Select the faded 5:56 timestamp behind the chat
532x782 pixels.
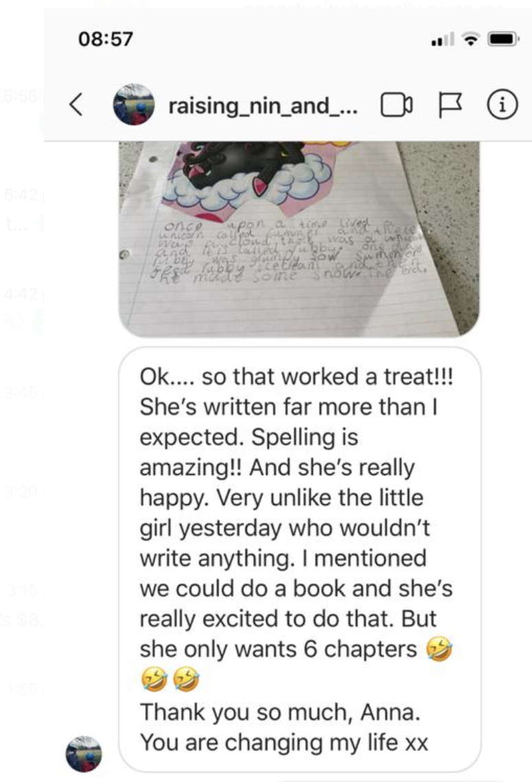coord(21,96)
